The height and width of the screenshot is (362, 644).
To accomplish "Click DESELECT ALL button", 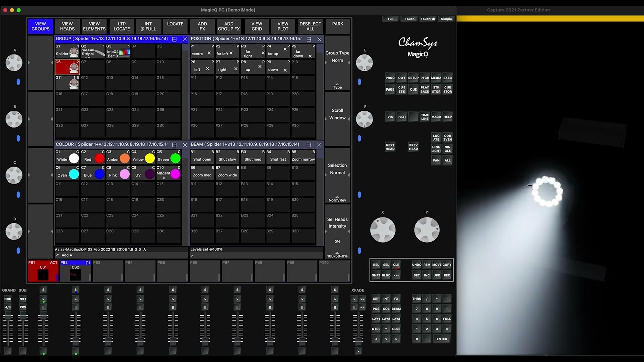I will (310, 26).
